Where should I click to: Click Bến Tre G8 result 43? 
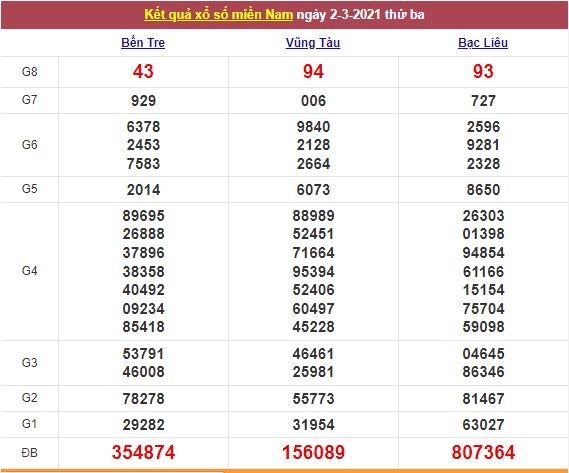pos(143,71)
